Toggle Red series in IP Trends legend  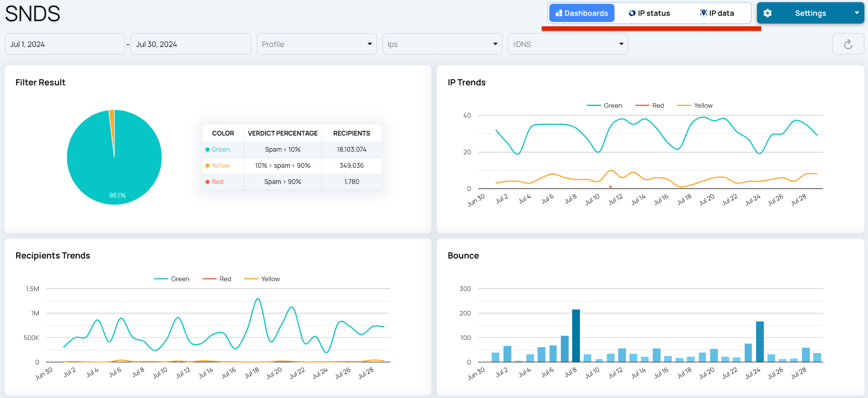650,106
